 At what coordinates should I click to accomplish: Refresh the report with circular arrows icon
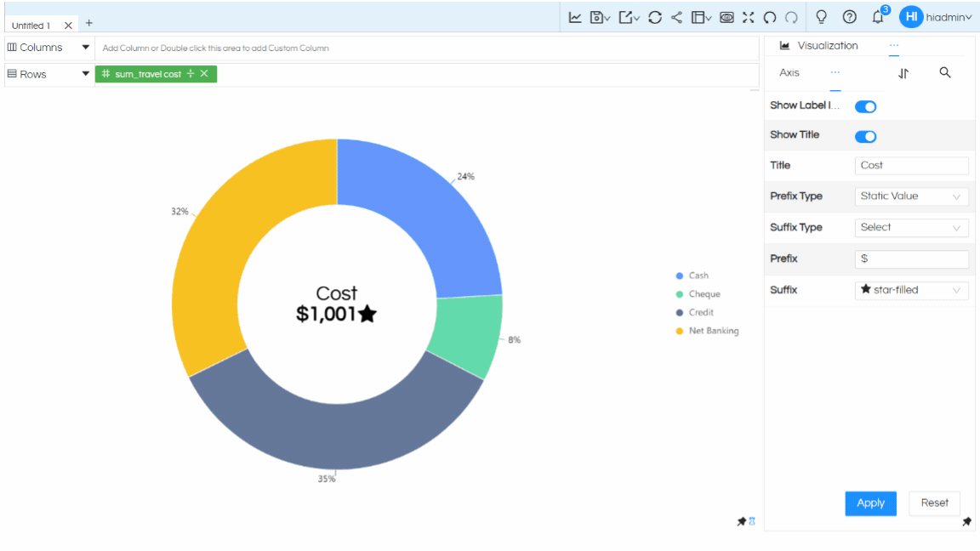[x=655, y=18]
